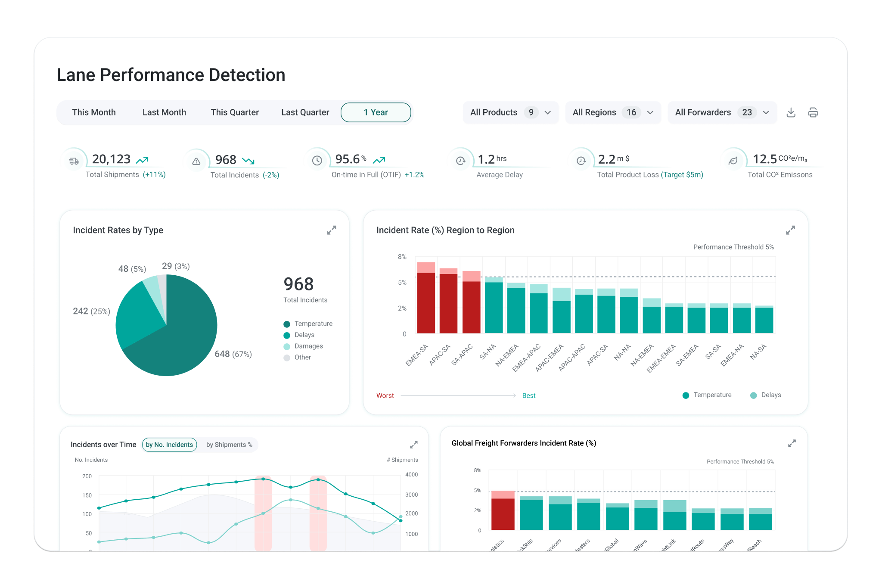Click the Temperature legend swatch in the pie chart
The image size is (882, 588).
[287, 324]
